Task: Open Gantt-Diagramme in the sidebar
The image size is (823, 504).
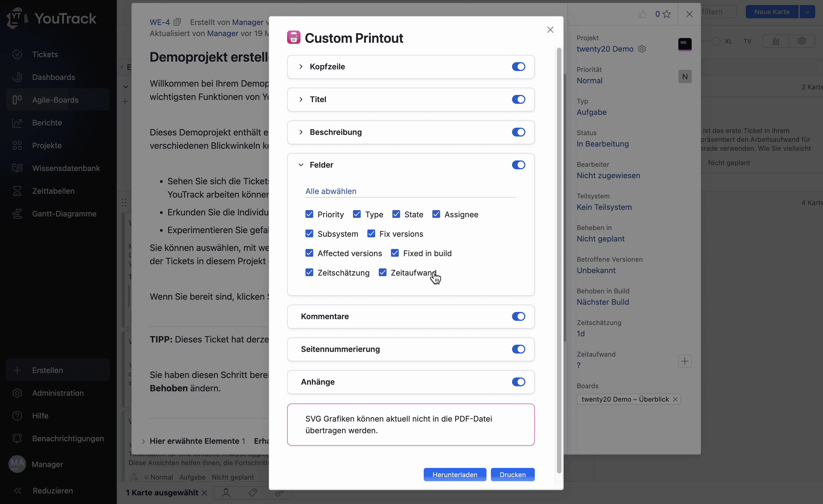Action: coord(64,214)
